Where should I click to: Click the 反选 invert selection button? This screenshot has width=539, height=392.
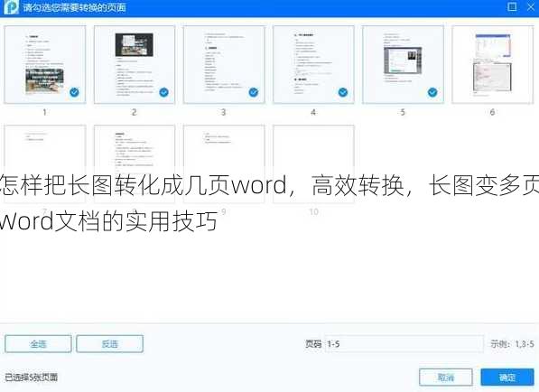coord(109,344)
